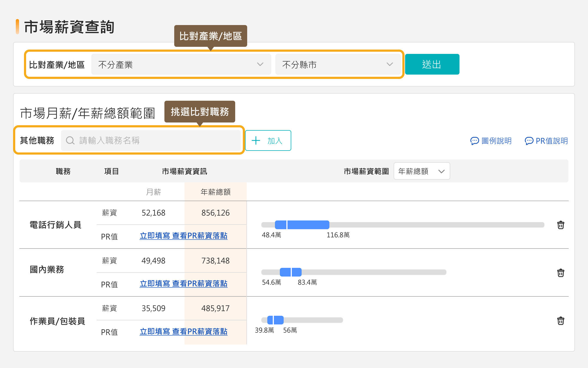Click the 加入 add job button
This screenshot has height=368, width=588.
pos(268,140)
